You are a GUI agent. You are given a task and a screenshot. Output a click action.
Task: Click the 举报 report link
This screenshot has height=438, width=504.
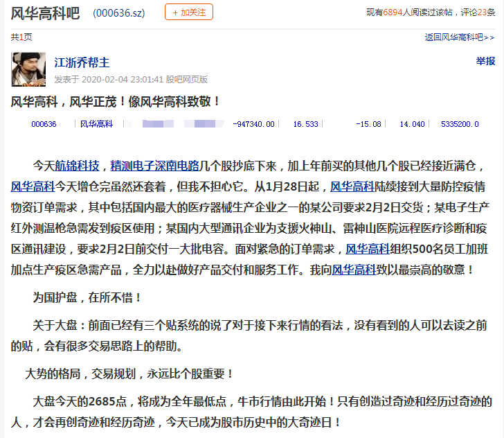pyautogui.click(x=485, y=61)
